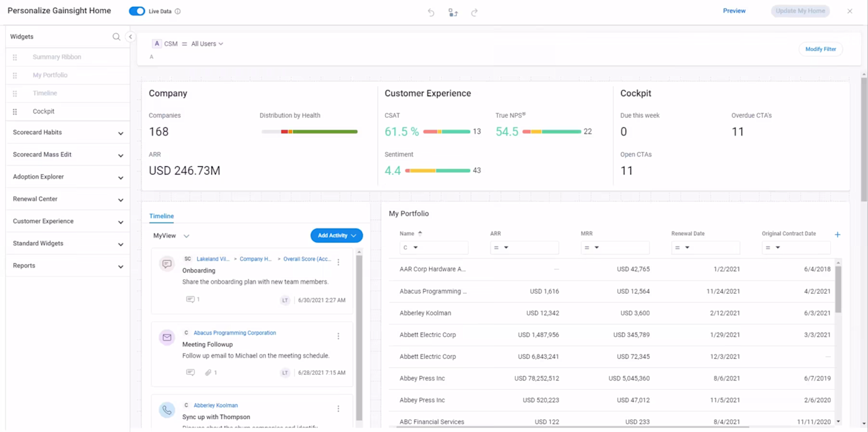The height and width of the screenshot is (432, 868).
Task: Click the Modify Filter button
Action: coord(820,49)
